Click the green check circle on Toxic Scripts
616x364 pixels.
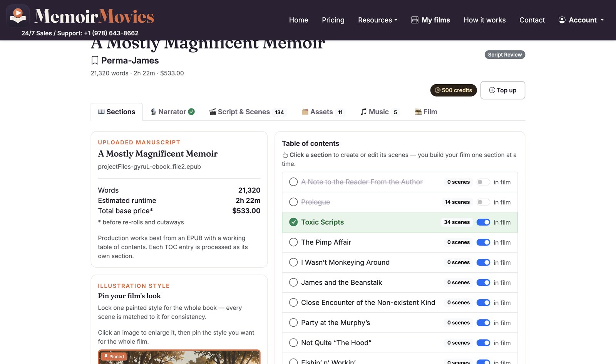[293, 222]
